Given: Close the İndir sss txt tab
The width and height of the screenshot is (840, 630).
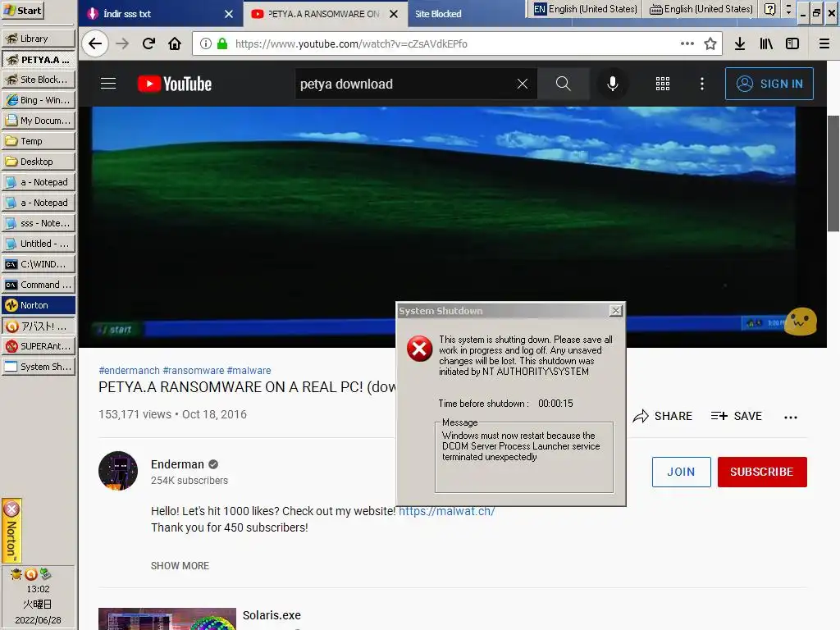Looking at the screenshot, I should [229, 14].
